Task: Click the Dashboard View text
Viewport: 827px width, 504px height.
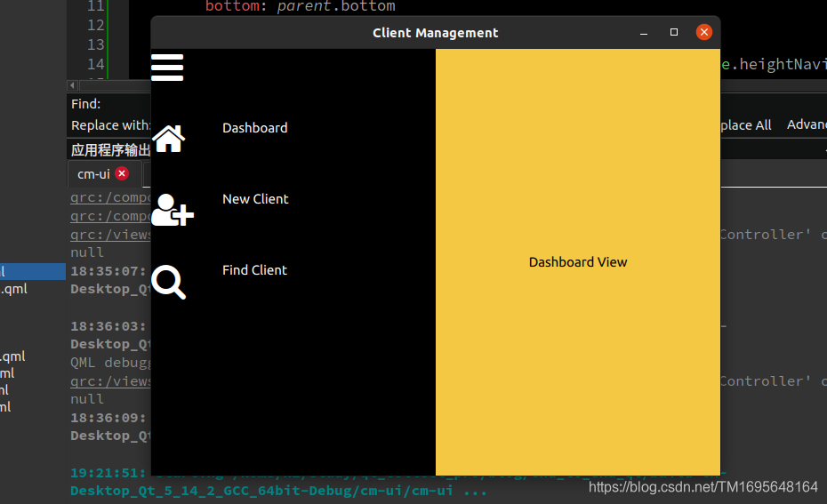Action: pyautogui.click(x=578, y=262)
